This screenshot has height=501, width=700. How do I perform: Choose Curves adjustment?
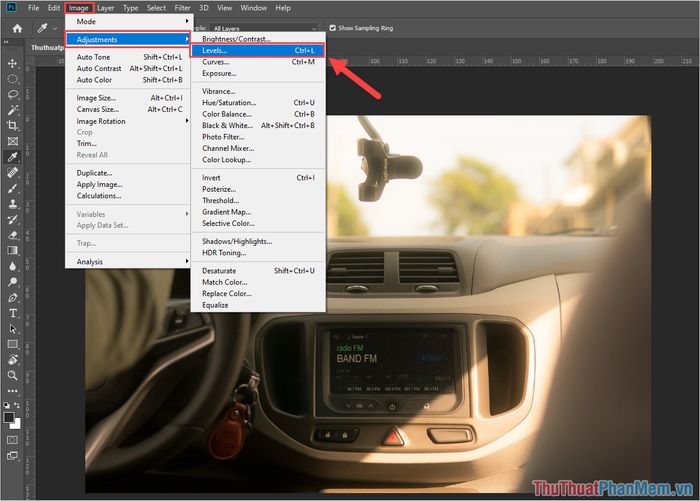click(258, 62)
